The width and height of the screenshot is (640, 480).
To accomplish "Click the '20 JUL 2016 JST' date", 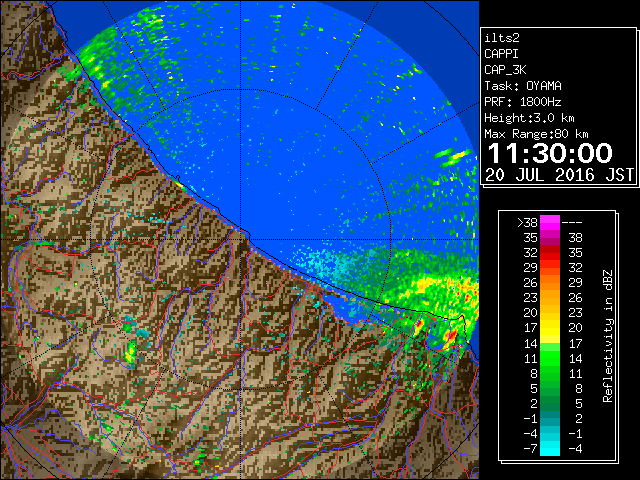I will click(x=559, y=175).
